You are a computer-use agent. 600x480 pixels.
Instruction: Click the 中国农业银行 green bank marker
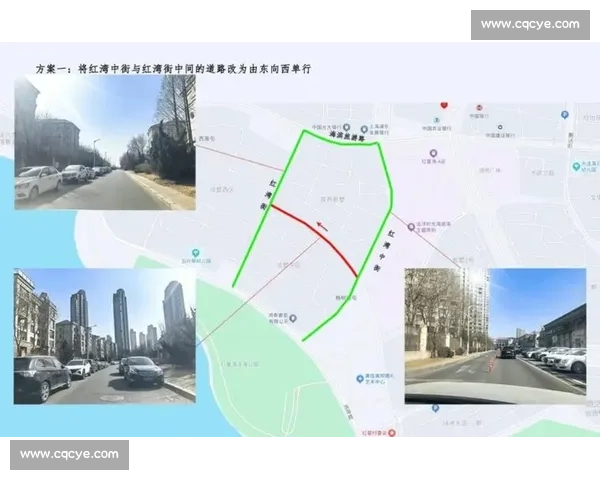coord(436,121)
